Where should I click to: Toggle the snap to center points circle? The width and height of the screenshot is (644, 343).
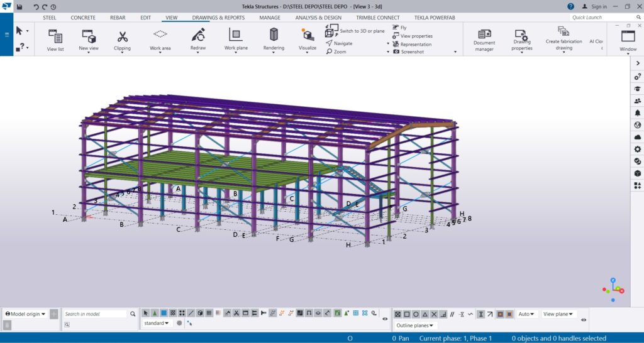pos(416,314)
